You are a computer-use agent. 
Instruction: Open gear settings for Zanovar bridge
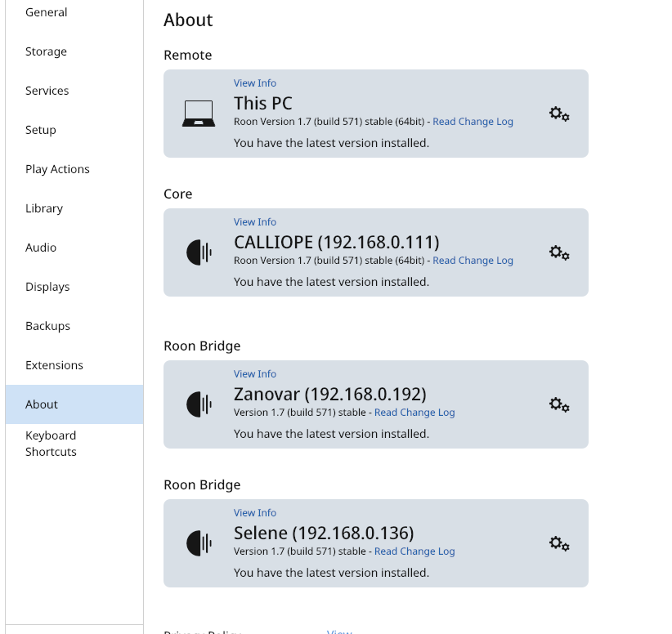[559, 404]
